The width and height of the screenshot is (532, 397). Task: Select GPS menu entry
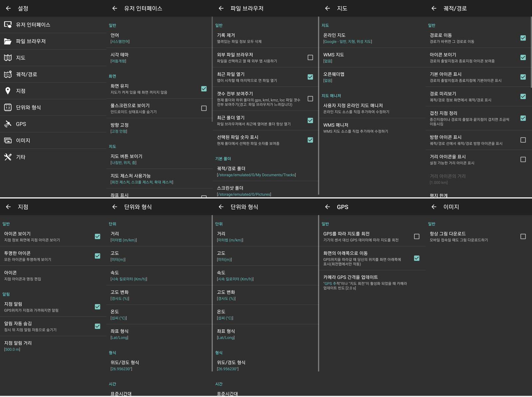pos(53,124)
